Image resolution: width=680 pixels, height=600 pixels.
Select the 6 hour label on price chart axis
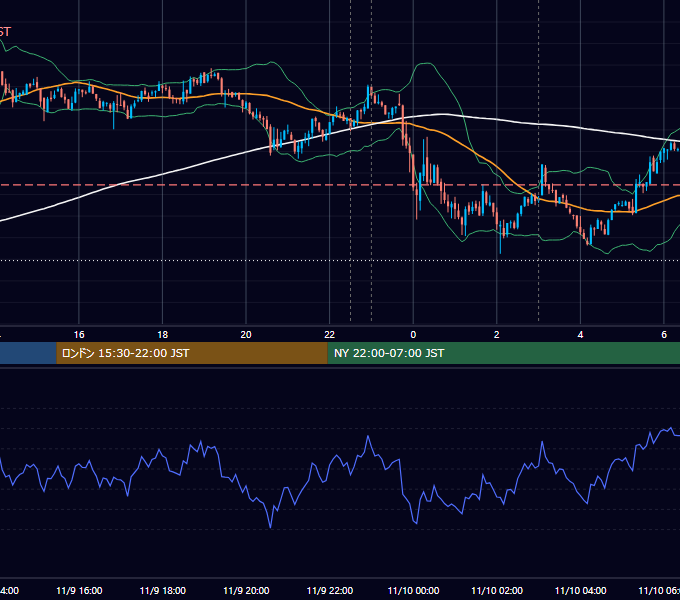pyautogui.click(x=664, y=335)
